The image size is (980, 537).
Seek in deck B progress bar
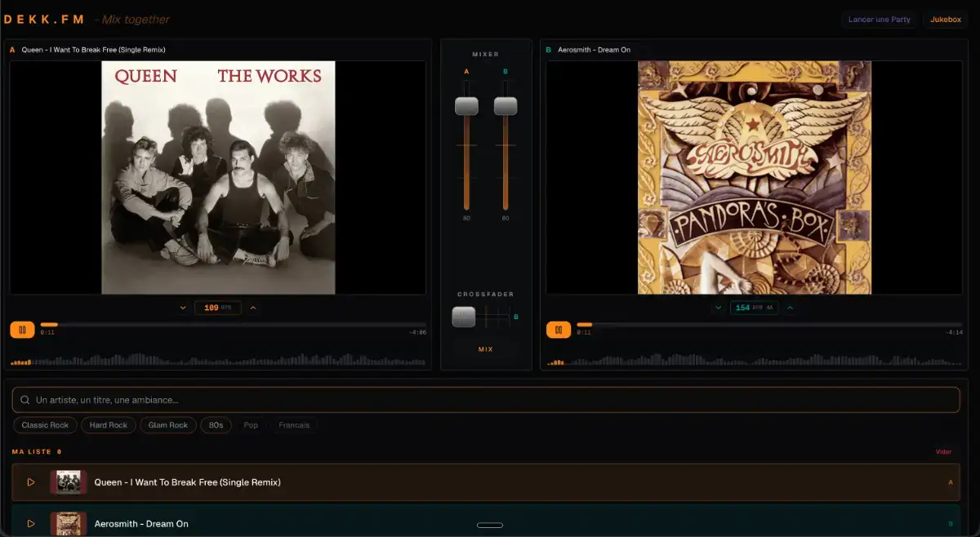[x=769, y=324]
